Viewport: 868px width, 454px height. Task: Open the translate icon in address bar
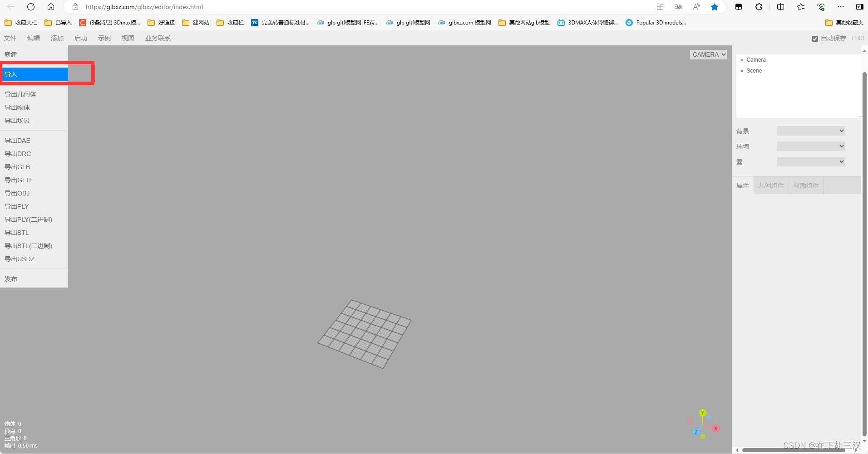(x=678, y=7)
